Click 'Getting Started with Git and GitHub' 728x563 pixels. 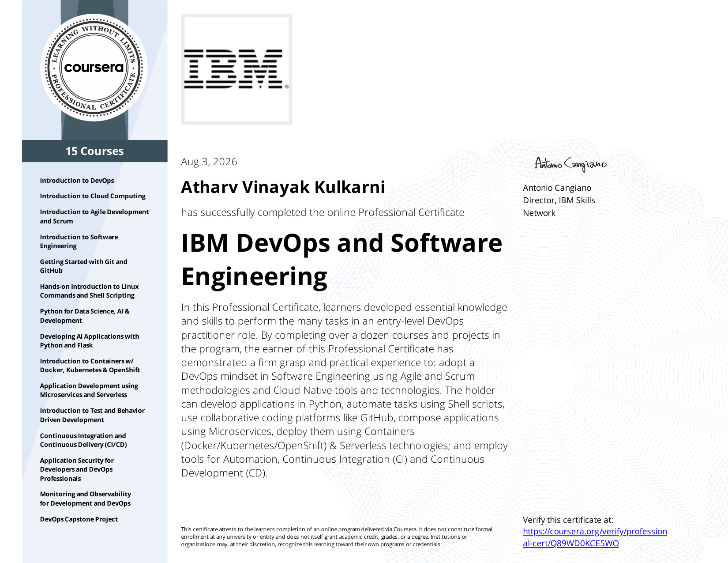(x=83, y=266)
